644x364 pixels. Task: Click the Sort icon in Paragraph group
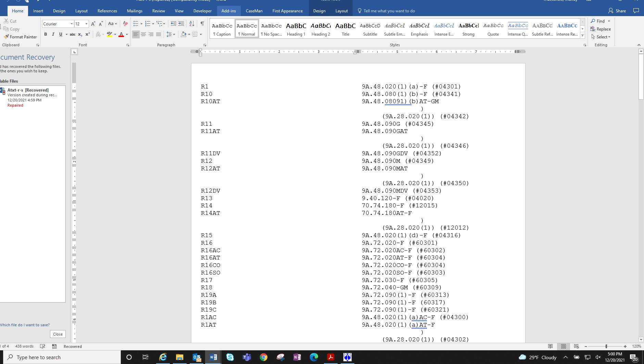[192, 24]
